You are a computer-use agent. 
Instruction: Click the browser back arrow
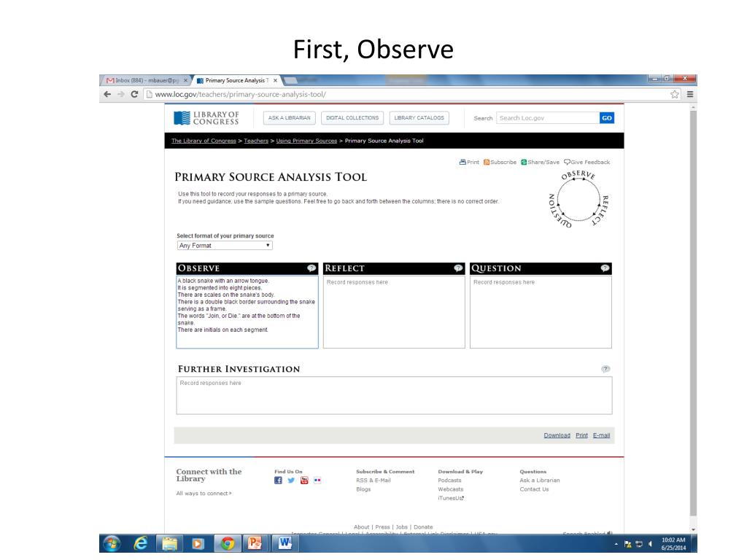[107, 94]
